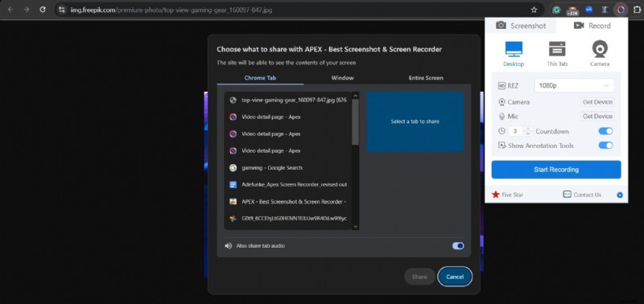Open the Contact Us link

pyautogui.click(x=582, y=195)
